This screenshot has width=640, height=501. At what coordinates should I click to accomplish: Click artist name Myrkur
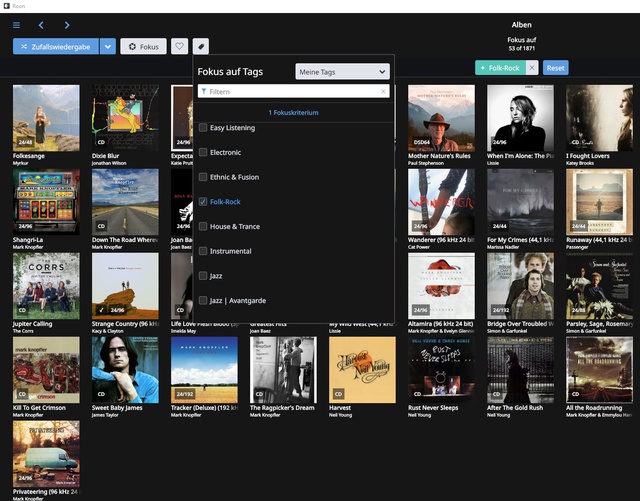[x=20, y=163]
